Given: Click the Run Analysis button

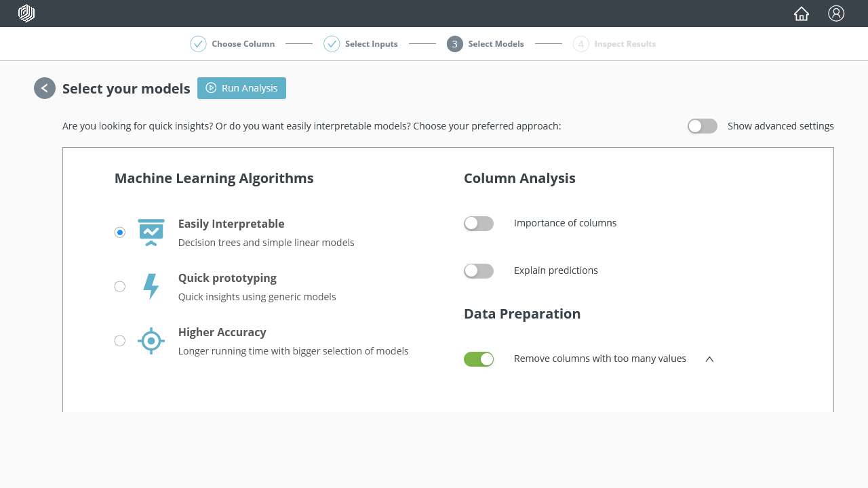Looking at the screenshot, I should (241, 88).
